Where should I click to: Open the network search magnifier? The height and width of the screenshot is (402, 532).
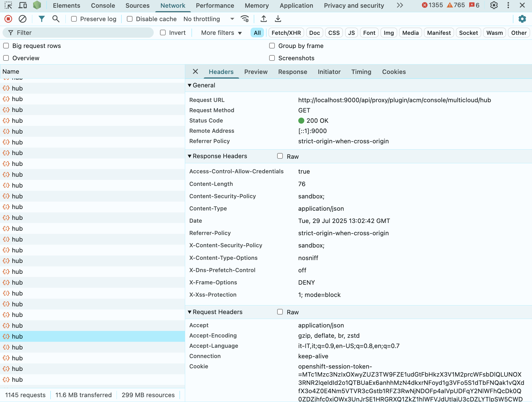point(56,19)
